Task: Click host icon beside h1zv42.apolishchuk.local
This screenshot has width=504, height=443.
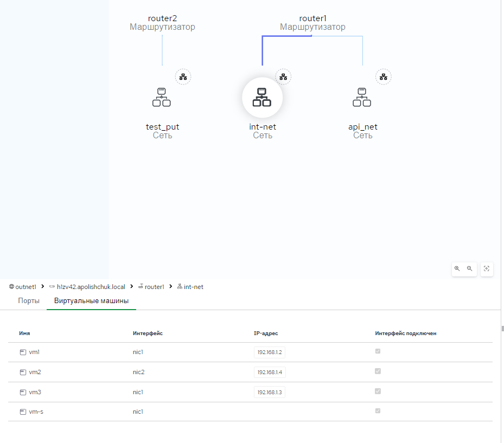Action: [x=52, y=286]
